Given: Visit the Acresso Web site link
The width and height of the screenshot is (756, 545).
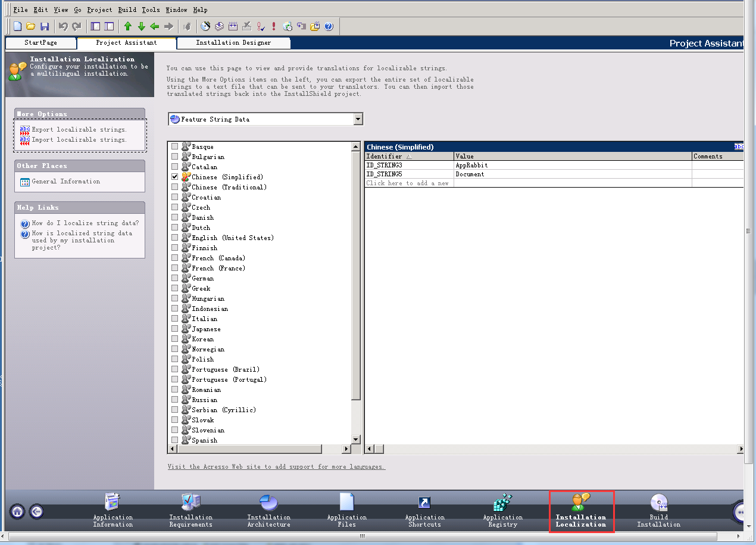Looking at the screenshot, I should (x=276, y=466).
